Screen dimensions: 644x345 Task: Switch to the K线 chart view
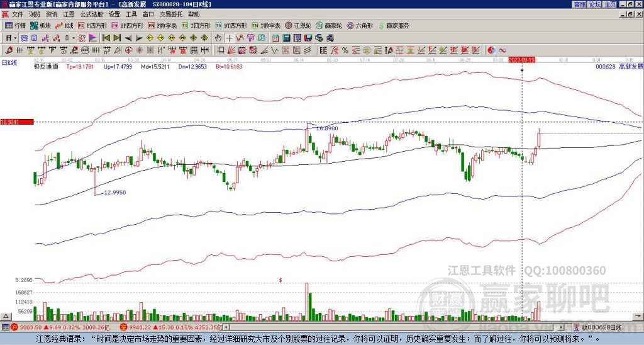pyautogui.click(x=65, y=25)
